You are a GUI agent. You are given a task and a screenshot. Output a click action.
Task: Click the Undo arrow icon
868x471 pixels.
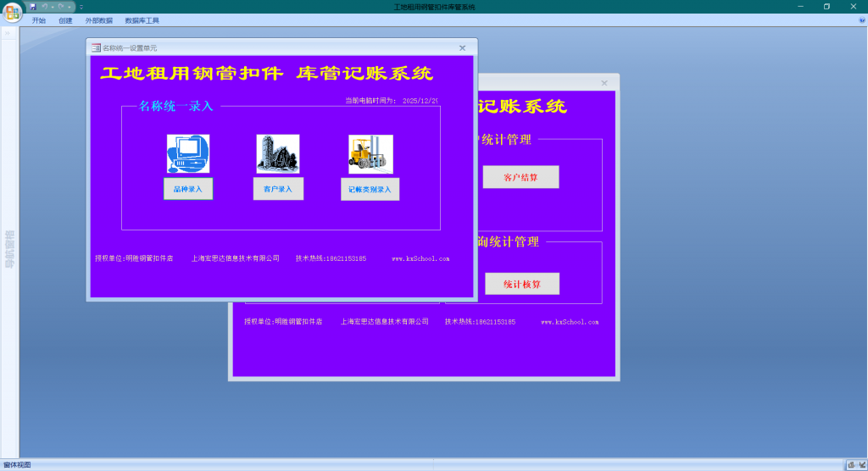tap(44, 7)
